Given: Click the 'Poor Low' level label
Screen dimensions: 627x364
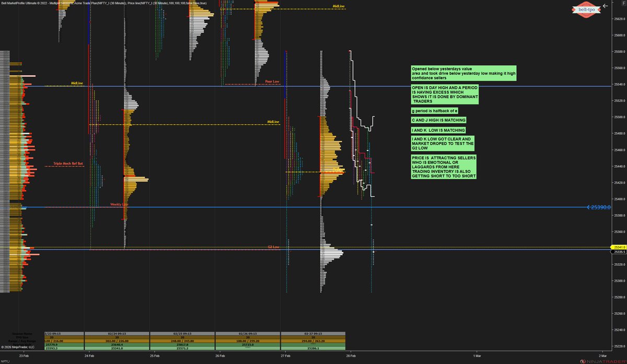Looking at the screenshot, I should click(x=272, y=81).
